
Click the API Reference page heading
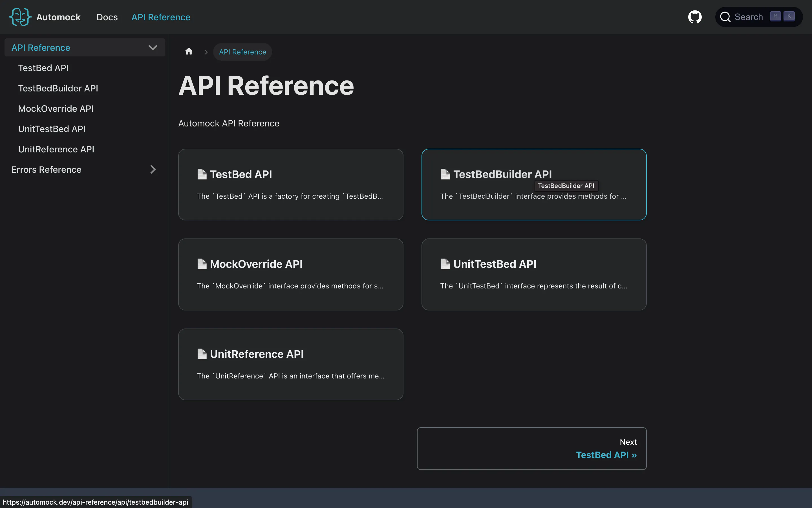tap(266, 85)
